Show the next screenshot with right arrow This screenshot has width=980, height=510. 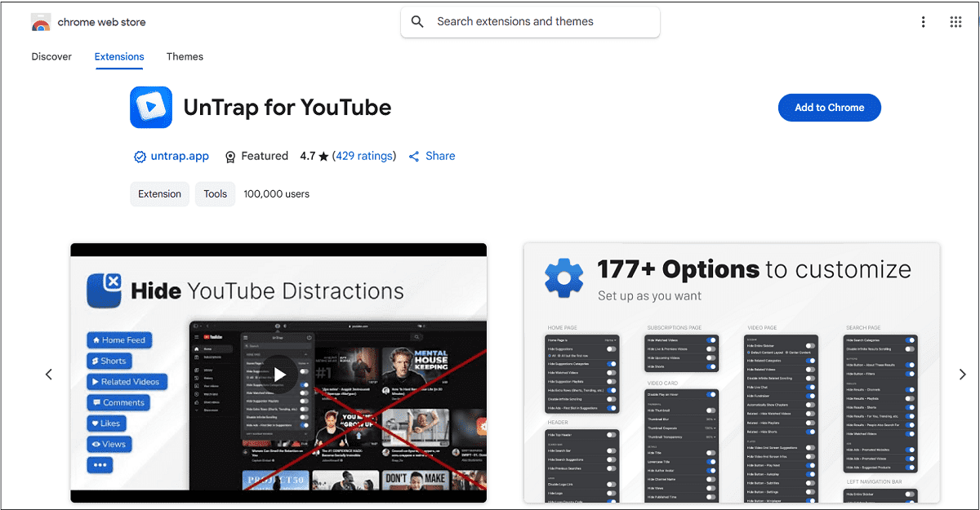click(x=962, y=374)
